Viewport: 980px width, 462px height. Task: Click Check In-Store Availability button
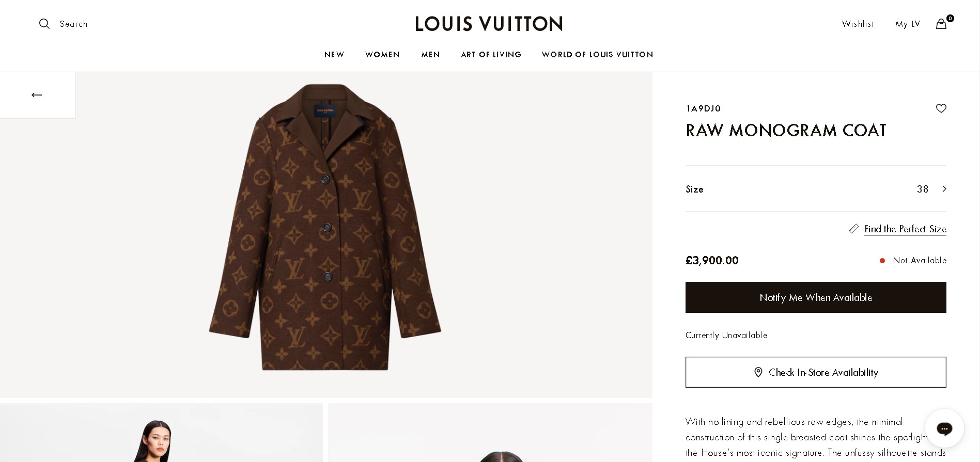pyautogui.click(x=815, y=372)
